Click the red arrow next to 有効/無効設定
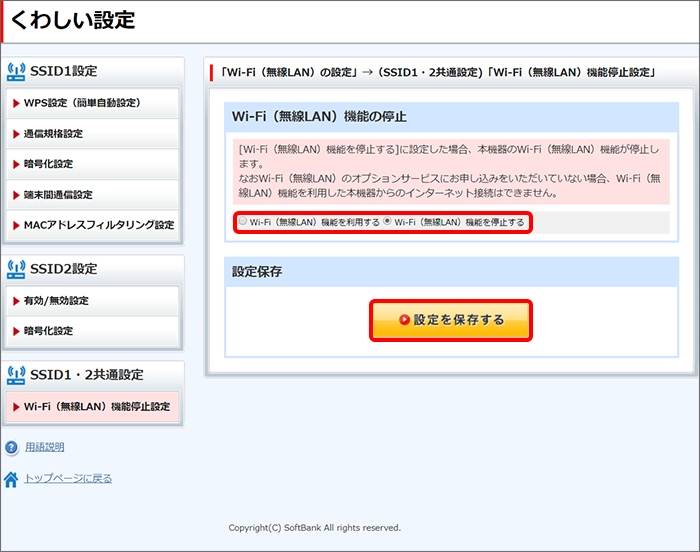The image size is (700, 552). pyautogui.click(x=17, y=301)
